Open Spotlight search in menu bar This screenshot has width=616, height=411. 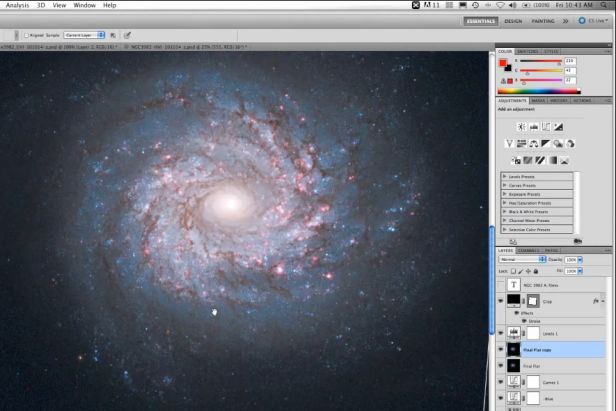coord(605,5)
